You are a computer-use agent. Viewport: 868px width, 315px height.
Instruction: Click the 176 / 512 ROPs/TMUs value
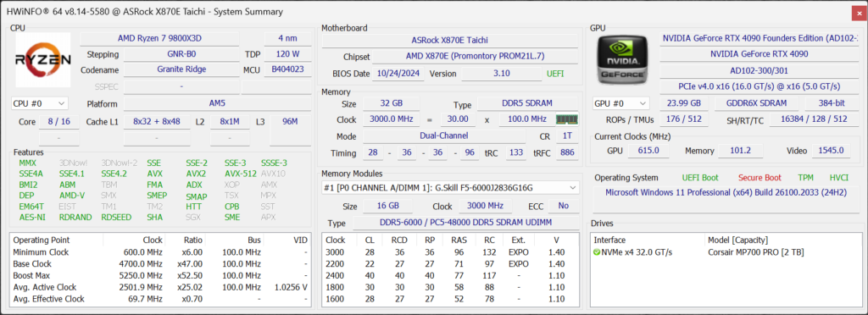pos(684,119)
